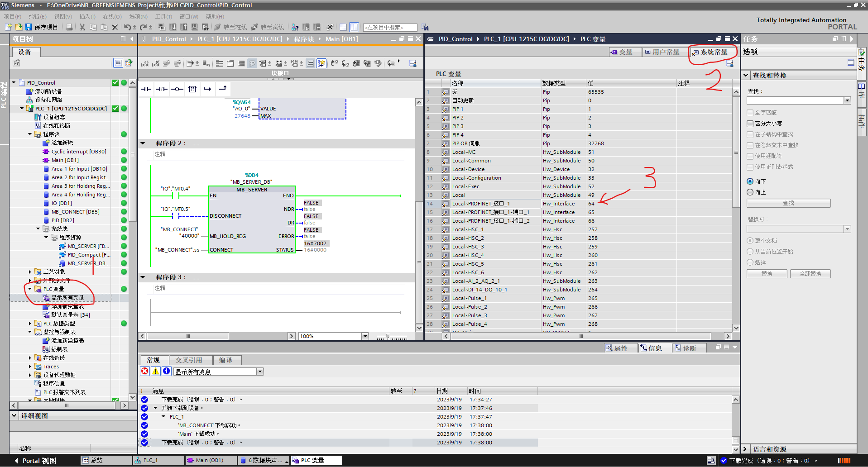Enable the 区分大小写 match case checkbox
Viewport: 868px width, 467px height.
[x=750, y=124]
